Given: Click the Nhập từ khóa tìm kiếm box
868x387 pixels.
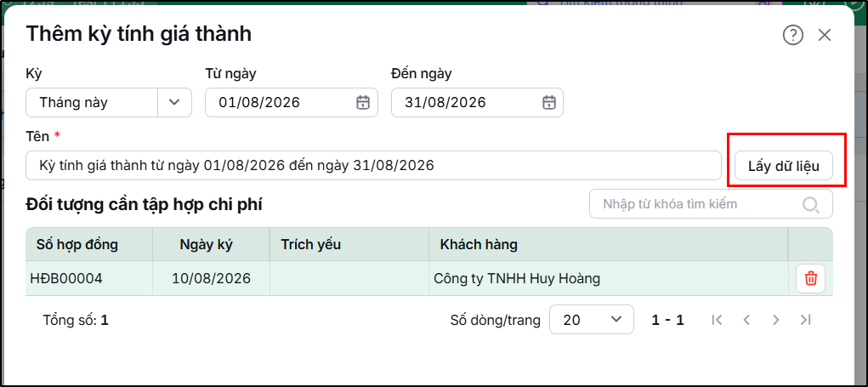Looking at the screenshot, I should pyautogui.click(x=711, y=204).
